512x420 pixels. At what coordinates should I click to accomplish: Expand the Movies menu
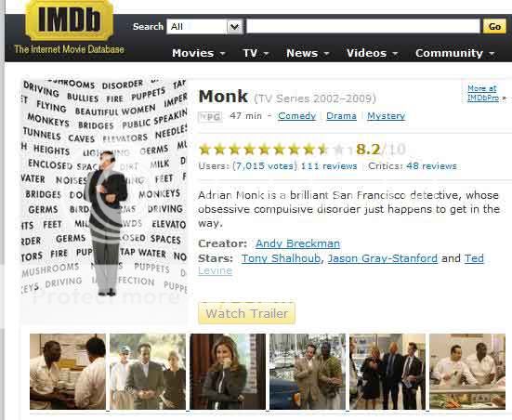click(199, 53)
